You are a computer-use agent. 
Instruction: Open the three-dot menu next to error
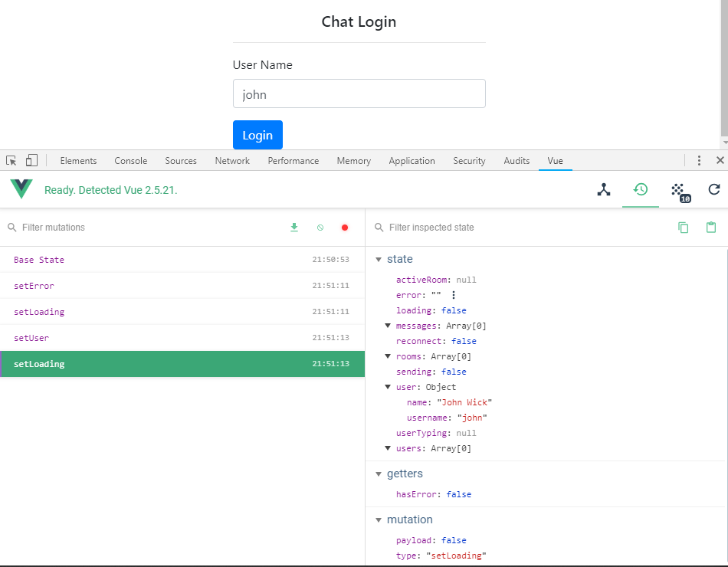coord(454,295)
